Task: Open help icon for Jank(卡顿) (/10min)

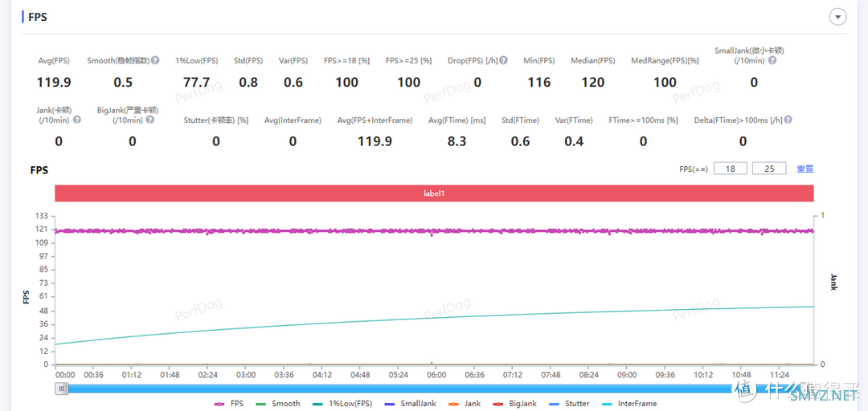Action: tap(77, 120)
